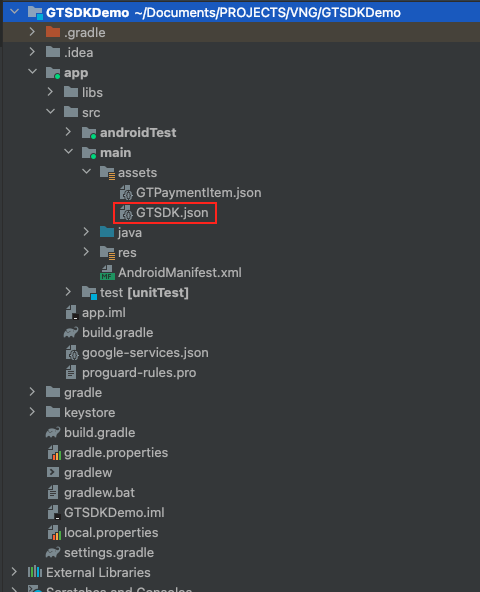Image resolution: width=480 pixels, height=592 pixels.
Task: Select local.properties file name
Action: [111, 532]
